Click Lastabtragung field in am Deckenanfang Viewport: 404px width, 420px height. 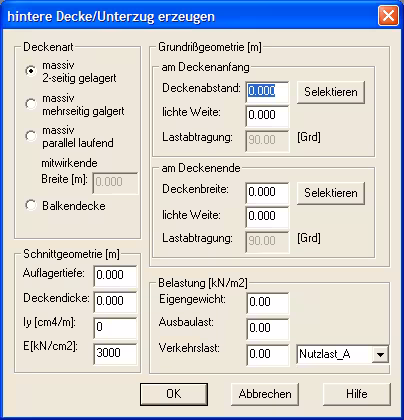click(x=267, y=141)
